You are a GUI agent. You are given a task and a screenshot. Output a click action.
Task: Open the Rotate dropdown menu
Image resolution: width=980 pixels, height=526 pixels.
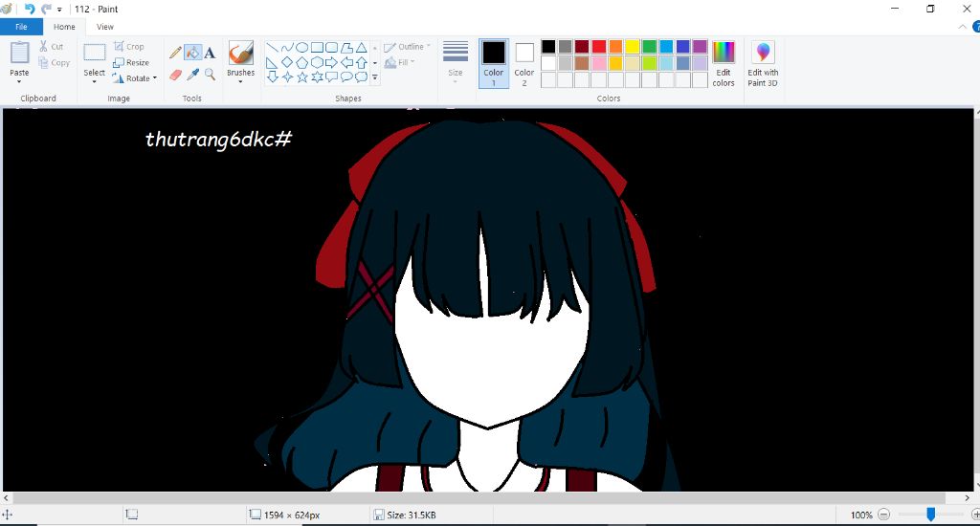(136, 78)
